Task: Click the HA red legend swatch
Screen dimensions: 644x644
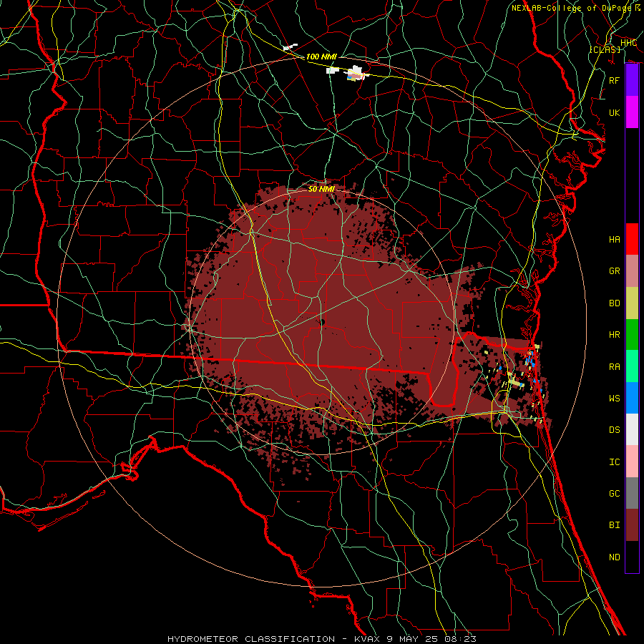Action: click(x=632, y=239)
